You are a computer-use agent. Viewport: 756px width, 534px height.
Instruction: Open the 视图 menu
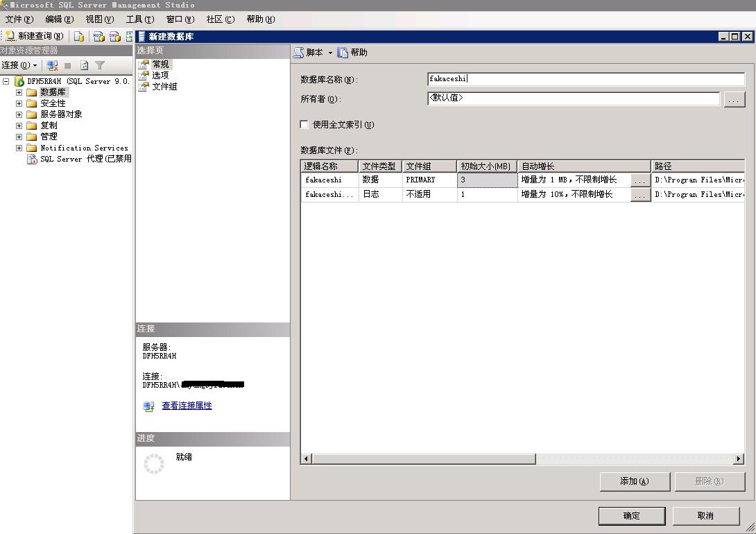pos(99,19)
